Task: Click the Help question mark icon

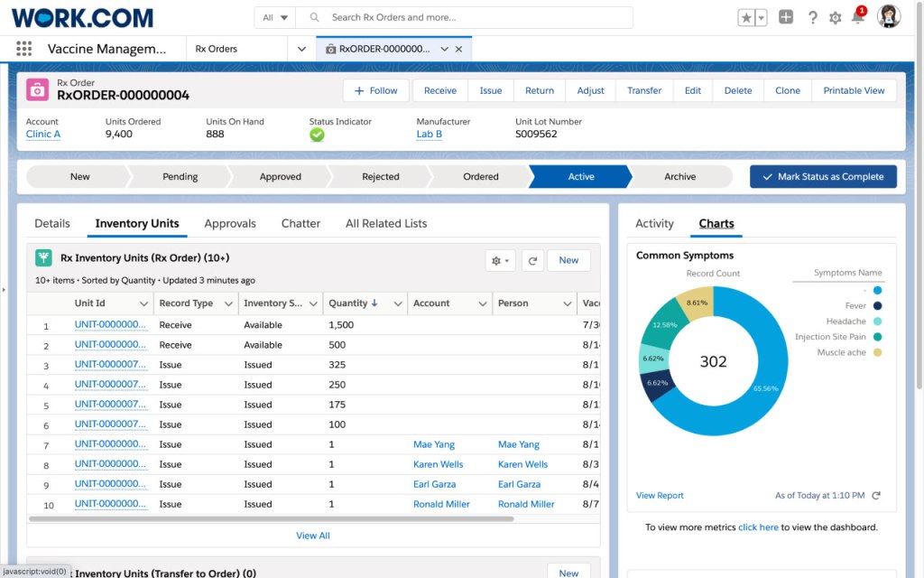Action: [812, 17]
